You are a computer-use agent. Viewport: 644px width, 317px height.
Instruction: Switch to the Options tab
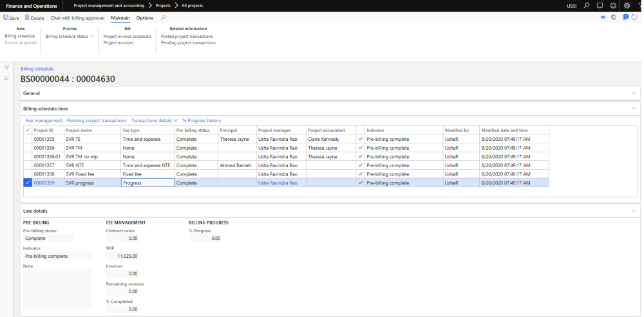coord(145,18)
